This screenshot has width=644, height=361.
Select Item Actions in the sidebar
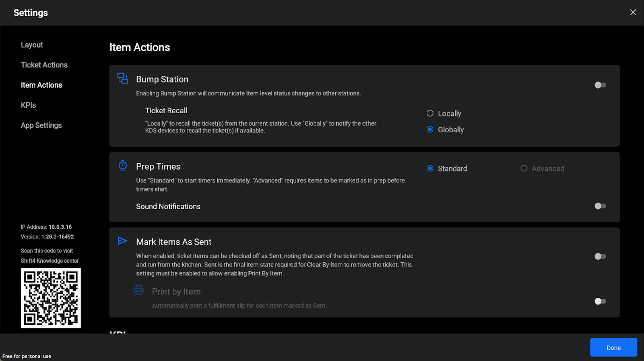(41, 85)
